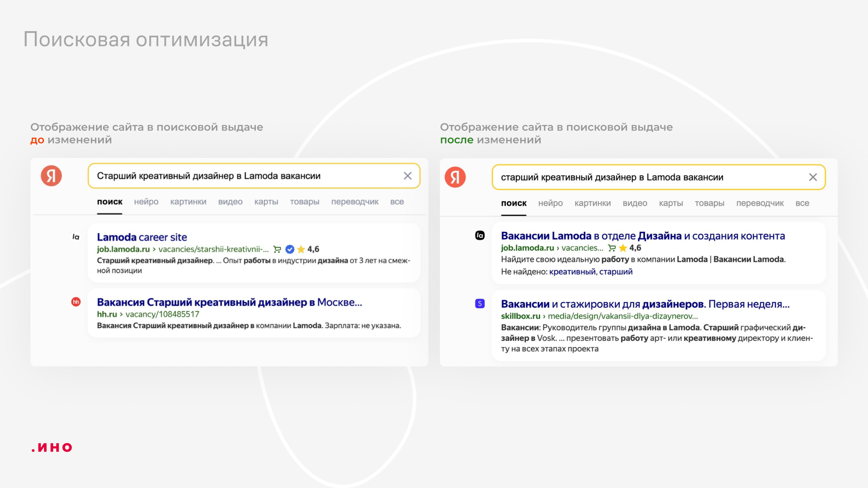Open the hh.ru Вакансия Старший креативный дизайнер link
868x488 pixels.
pos(229,302)
